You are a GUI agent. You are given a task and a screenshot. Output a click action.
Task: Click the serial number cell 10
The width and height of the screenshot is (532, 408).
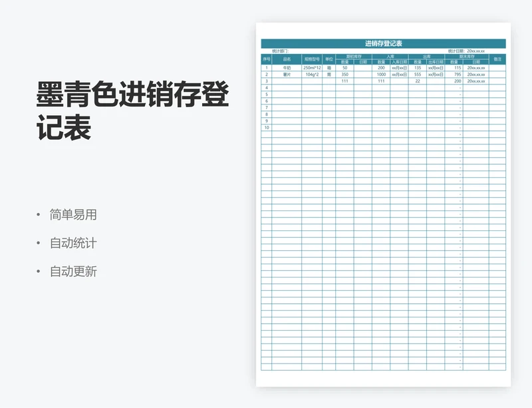[267, 128]
